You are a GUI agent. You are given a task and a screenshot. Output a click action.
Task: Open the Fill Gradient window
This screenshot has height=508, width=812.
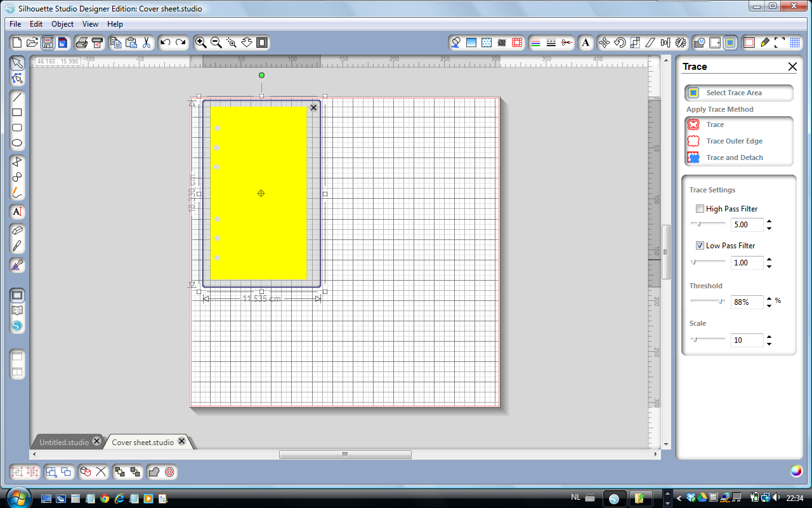[x=471, y=43]
